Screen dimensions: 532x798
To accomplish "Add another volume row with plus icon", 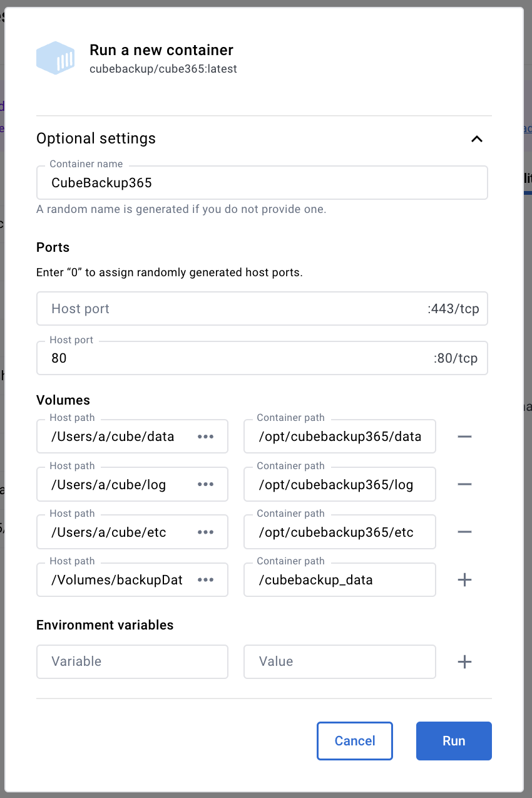I will 464,580.
